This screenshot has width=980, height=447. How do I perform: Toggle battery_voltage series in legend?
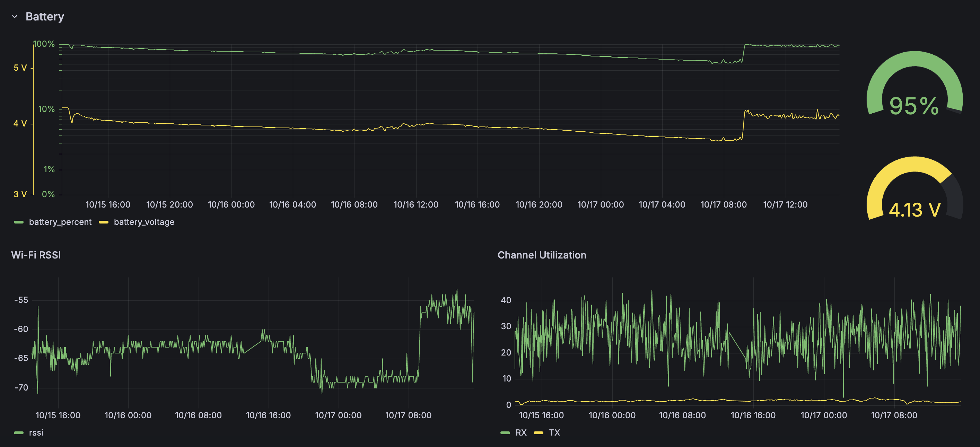coord(144,222)
